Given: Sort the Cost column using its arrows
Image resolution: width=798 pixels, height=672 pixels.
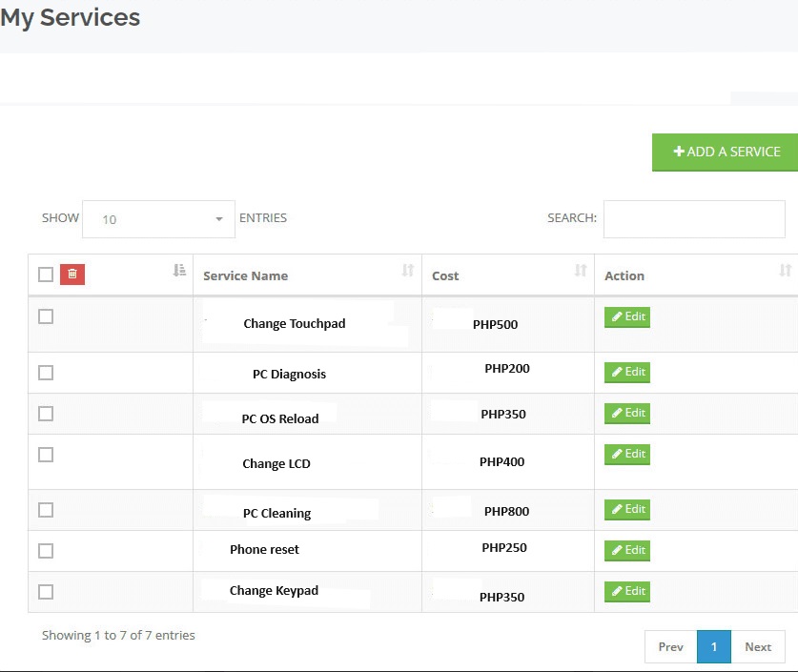Looking at the screenshot, I should [x=581, y=270].
